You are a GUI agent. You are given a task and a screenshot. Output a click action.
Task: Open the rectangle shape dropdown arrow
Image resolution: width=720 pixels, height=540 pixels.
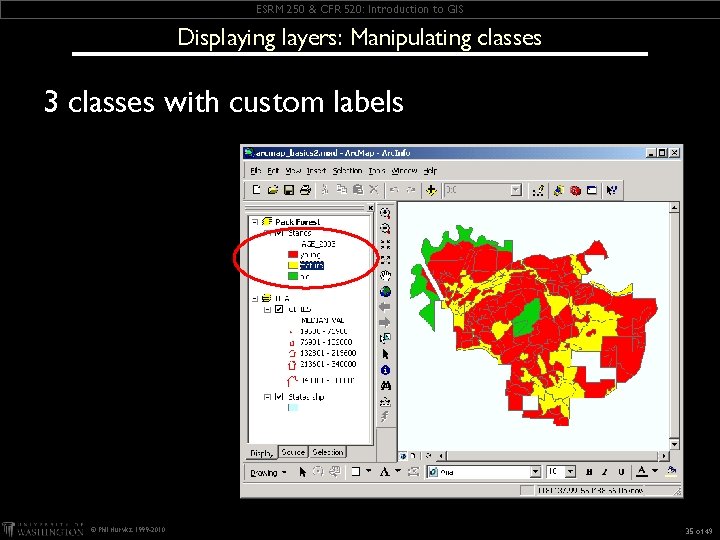pos(369,471)
